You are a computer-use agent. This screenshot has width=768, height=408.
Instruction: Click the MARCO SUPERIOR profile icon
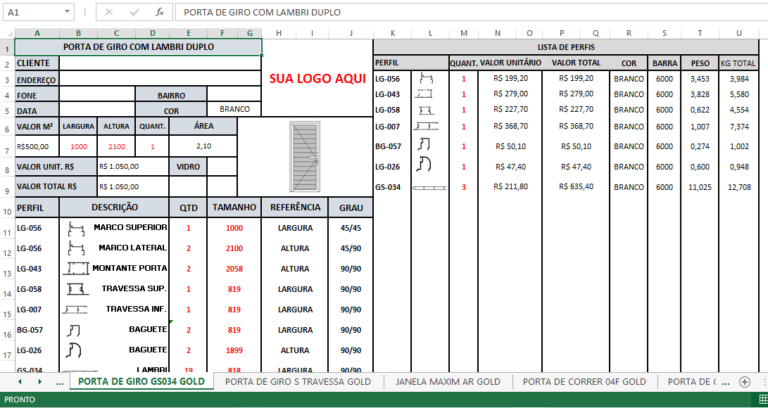[76, 228]
